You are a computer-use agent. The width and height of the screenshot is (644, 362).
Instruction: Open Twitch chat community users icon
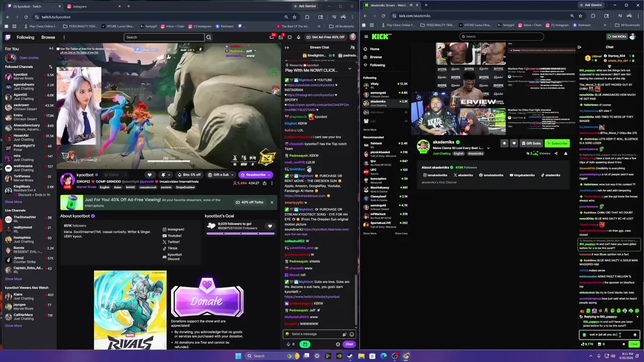(x=352, y=47)
